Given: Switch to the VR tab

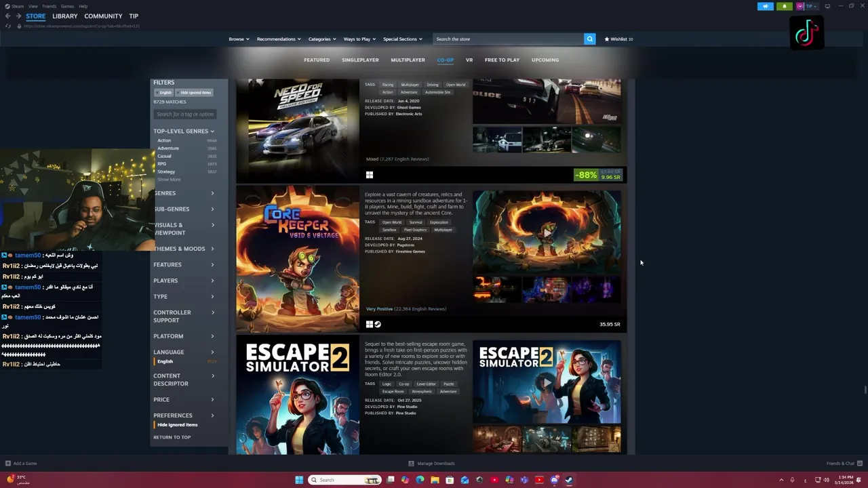Looking at the screenshot, I should coord(469,60).
